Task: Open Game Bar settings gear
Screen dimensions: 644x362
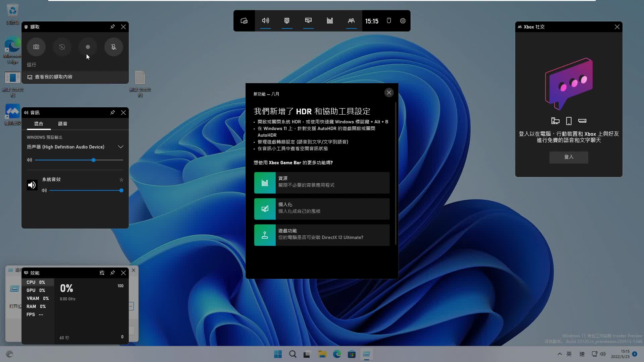Action: (403, 21)
